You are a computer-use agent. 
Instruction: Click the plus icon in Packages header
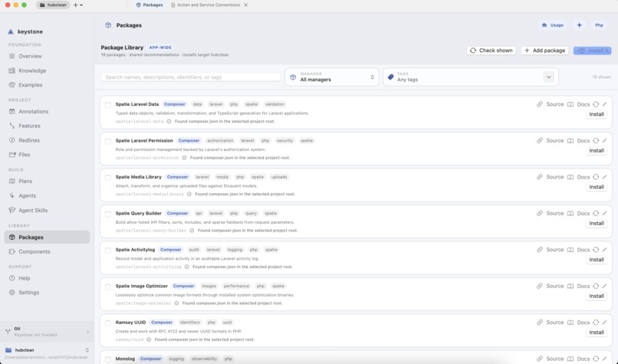pyautogui.click(x=579, y=25)
